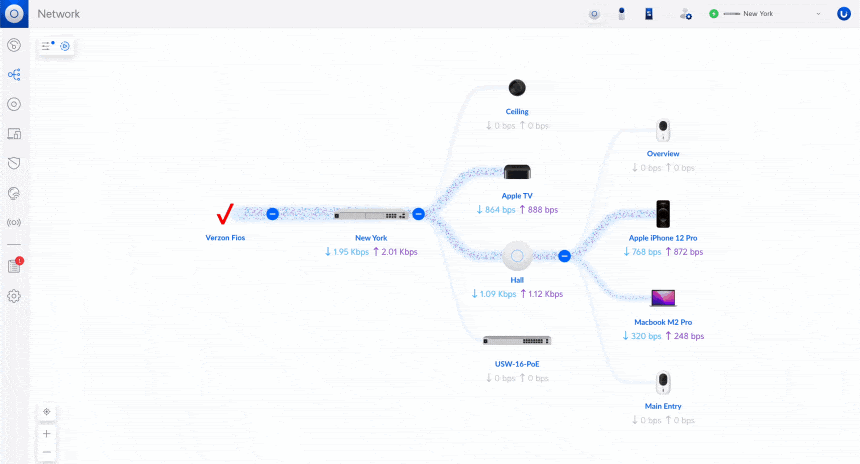
Task: Open the UniFi Devices sidebar icon
Action: tap(14, 104)
